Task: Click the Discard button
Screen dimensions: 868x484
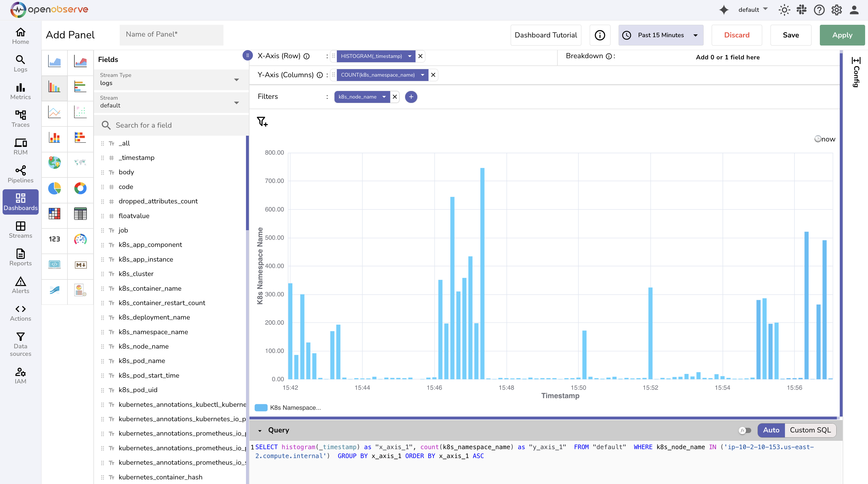Action: (737, 35)
